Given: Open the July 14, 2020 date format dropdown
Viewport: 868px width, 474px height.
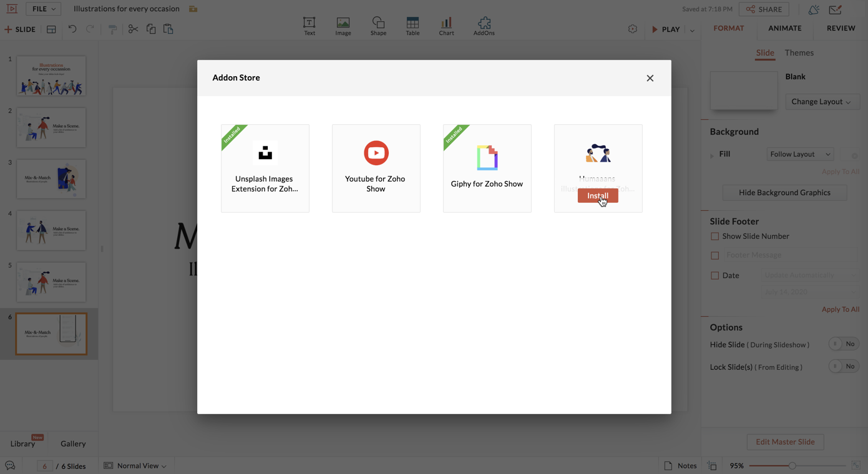Looking at the screenshot, I should click(x=809, y=292).
